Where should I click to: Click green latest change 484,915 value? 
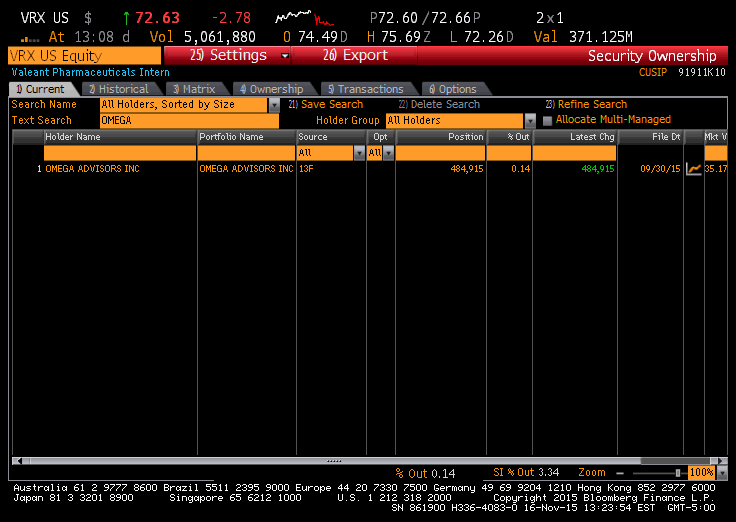(598, 169)
